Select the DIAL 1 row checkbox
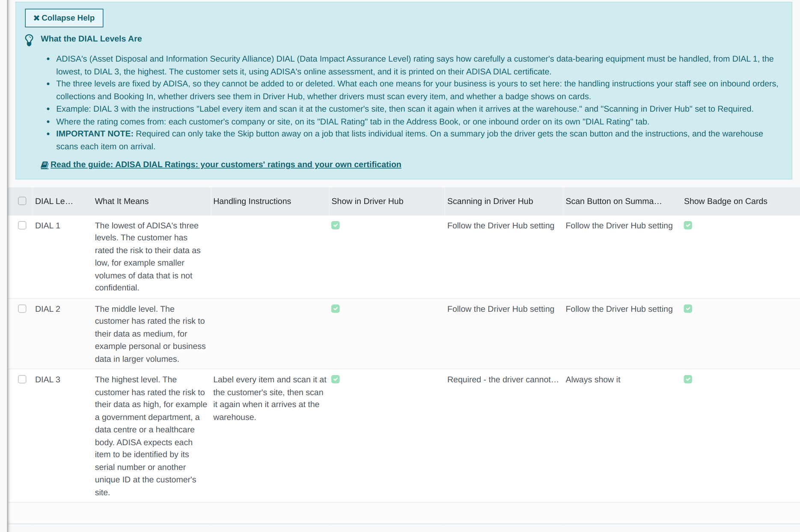This screenshot has height=532, width=800. (22, 225)
